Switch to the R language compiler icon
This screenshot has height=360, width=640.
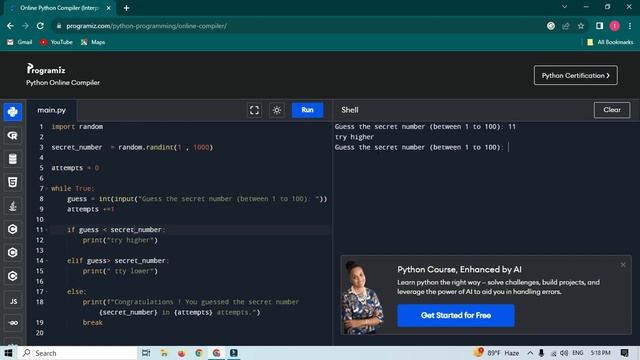point(13,136)
